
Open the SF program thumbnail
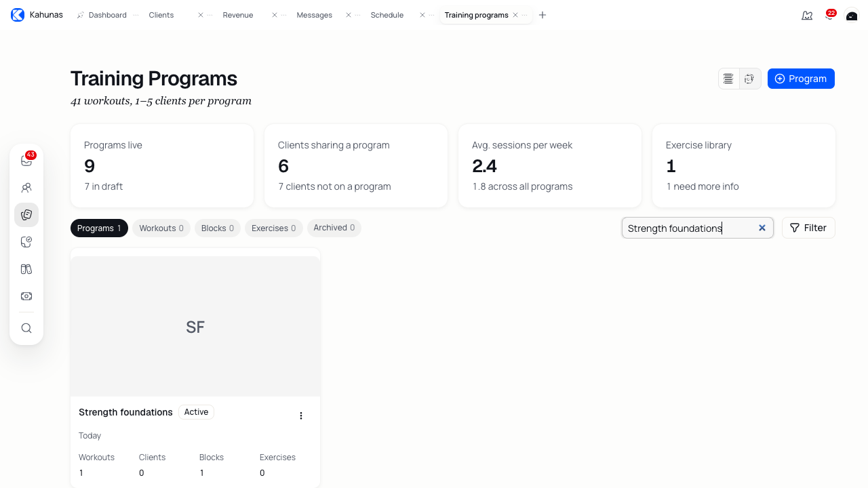[x=195, y=327]
